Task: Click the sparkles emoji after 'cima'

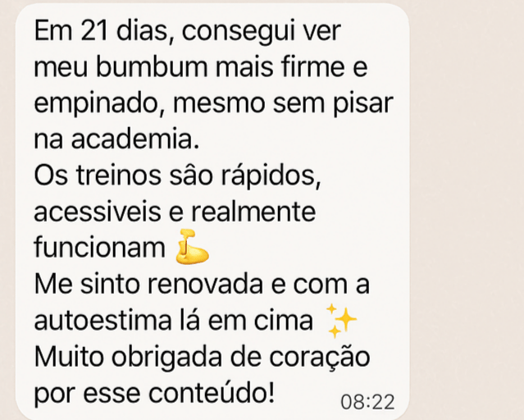Action: tap(341, 321)
